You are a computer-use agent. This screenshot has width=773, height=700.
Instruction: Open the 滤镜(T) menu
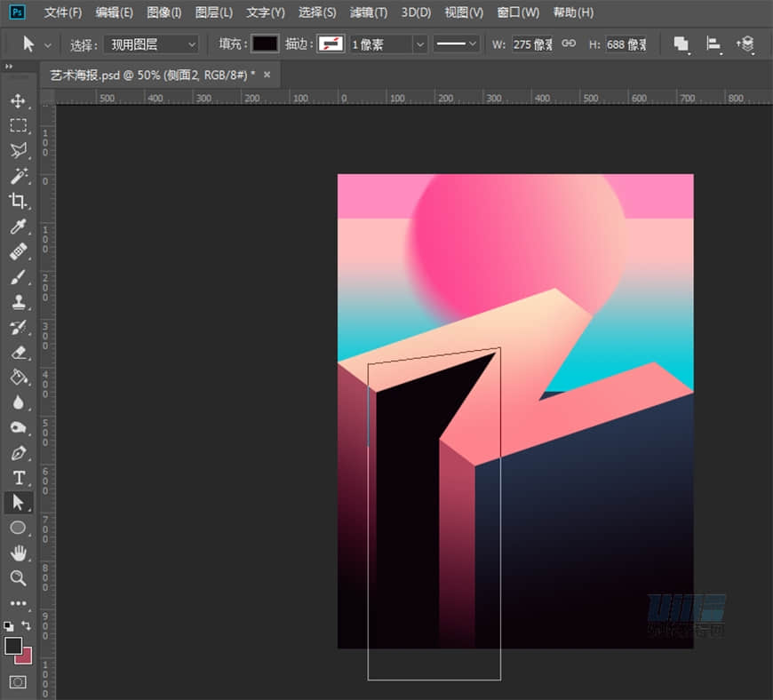368,12
